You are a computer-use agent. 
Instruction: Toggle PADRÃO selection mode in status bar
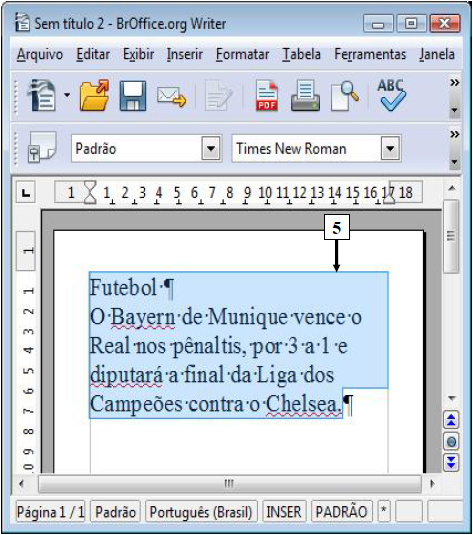pyautogui.click(x=342, y=511)
